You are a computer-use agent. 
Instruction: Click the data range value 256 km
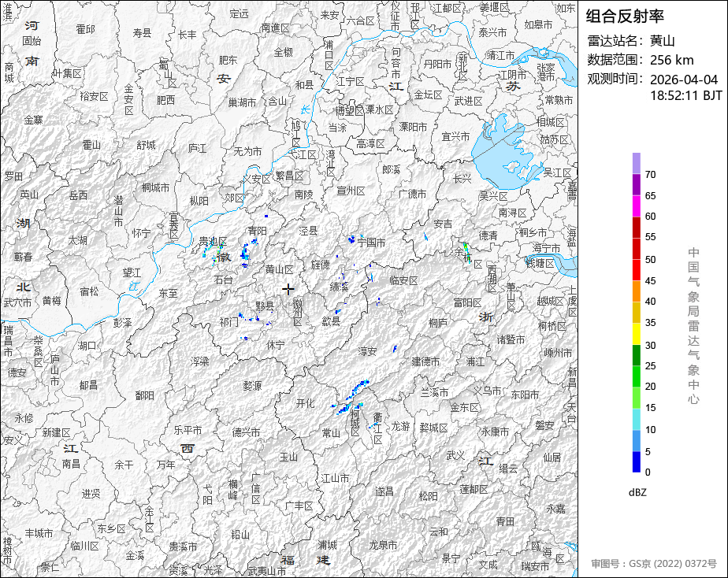(671, 60)
